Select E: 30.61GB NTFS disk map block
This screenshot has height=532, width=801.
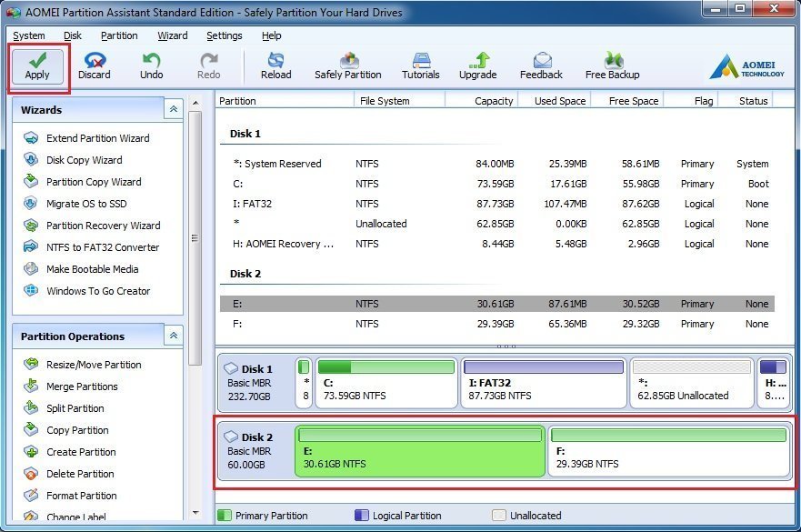[420, 451]
